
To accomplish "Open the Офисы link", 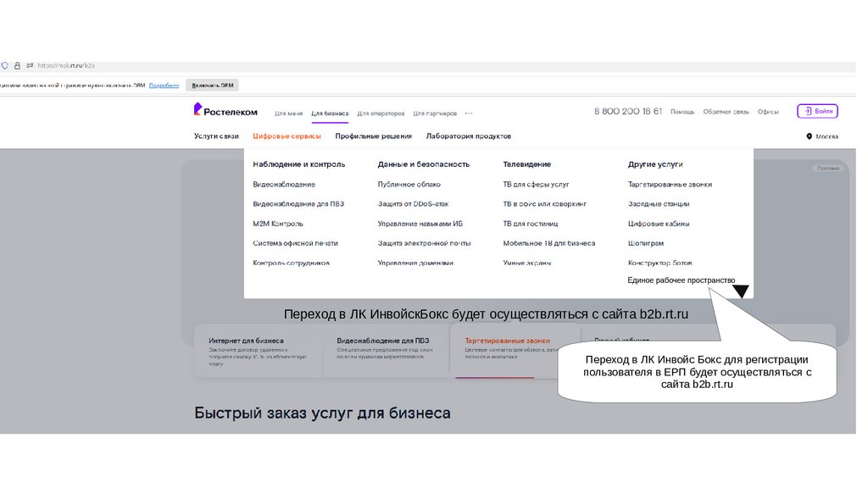I will [x=768, y=112].
